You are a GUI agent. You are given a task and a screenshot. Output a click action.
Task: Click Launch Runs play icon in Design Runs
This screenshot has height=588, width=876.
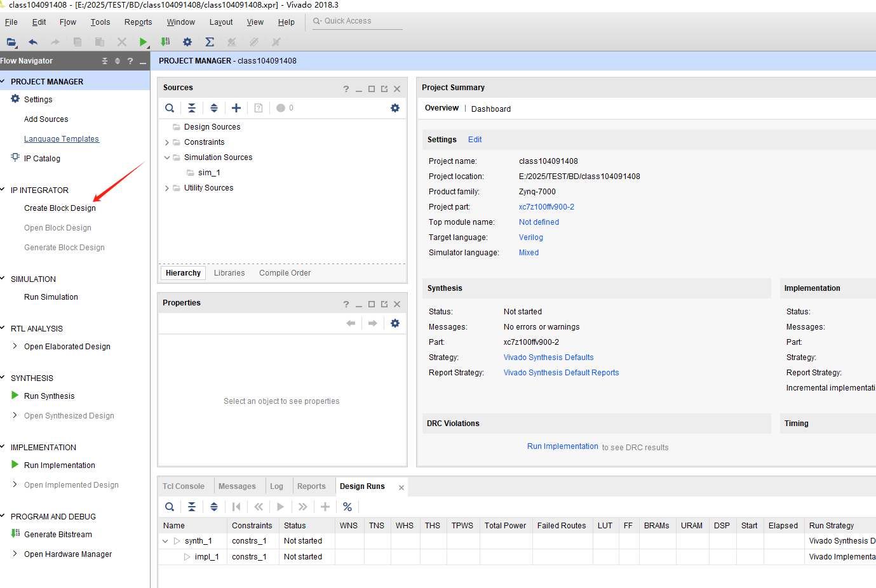point(281,507)
